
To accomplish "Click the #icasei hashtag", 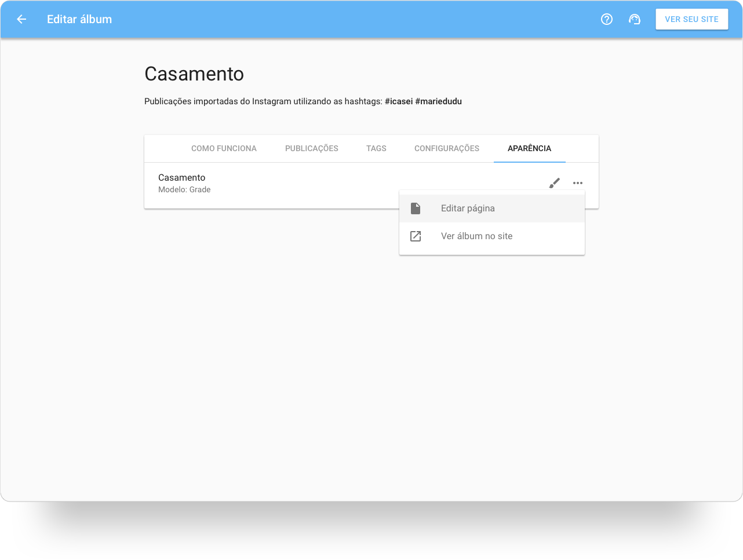I will point(398,101).
